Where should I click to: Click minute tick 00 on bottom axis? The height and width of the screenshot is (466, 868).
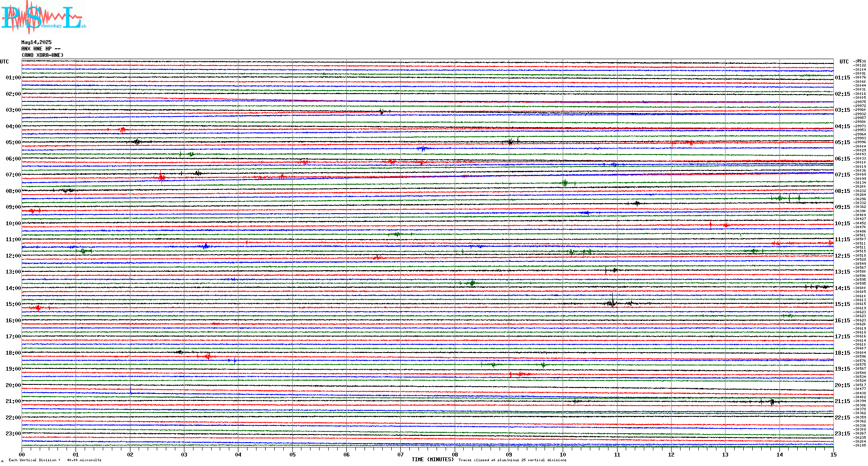(x=22, y=454)
